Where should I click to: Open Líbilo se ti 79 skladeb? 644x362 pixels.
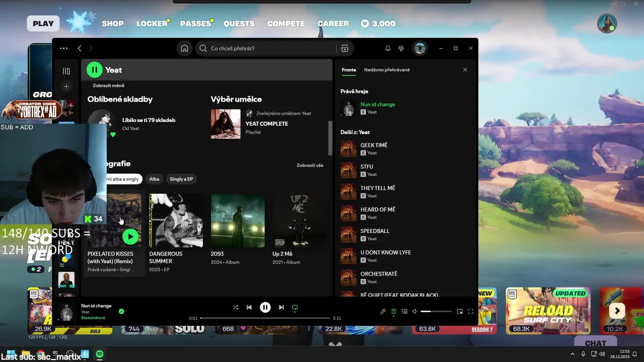click(148, 120)
